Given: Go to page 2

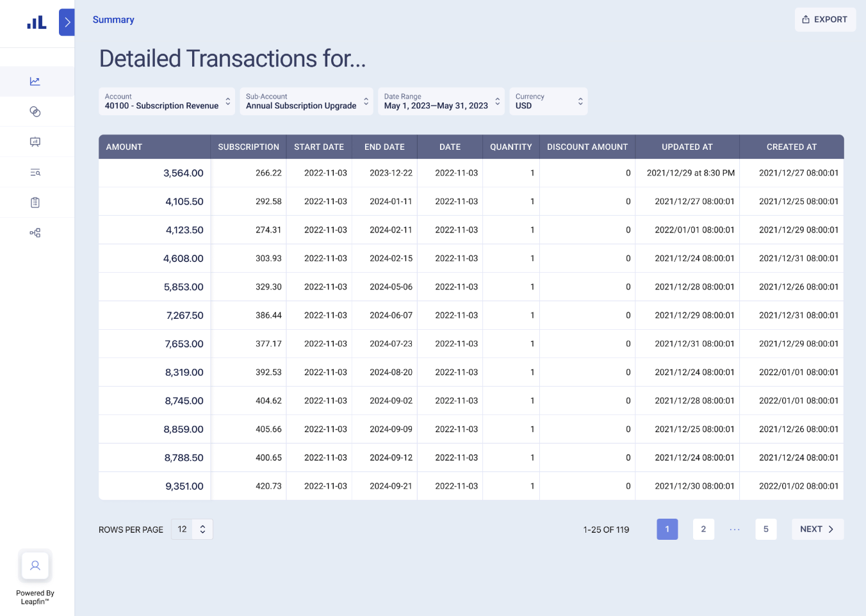Looking at the screenshot, I should [x=703, y=529].
